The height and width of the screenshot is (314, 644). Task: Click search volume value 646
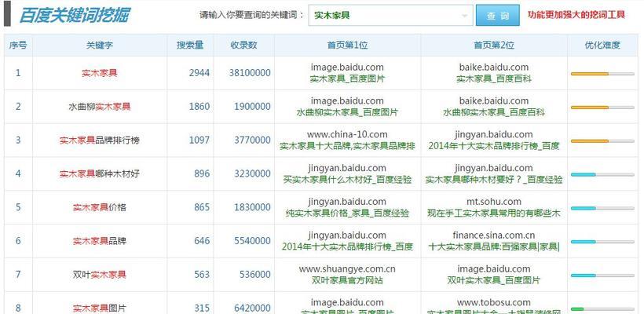[202, 241]
